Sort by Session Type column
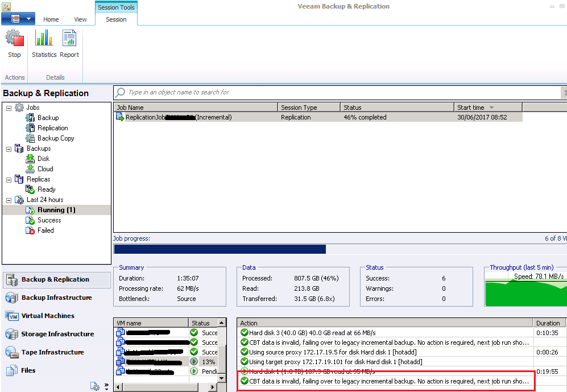Viewport: 567px width, 392px height. tap(309, 108)
